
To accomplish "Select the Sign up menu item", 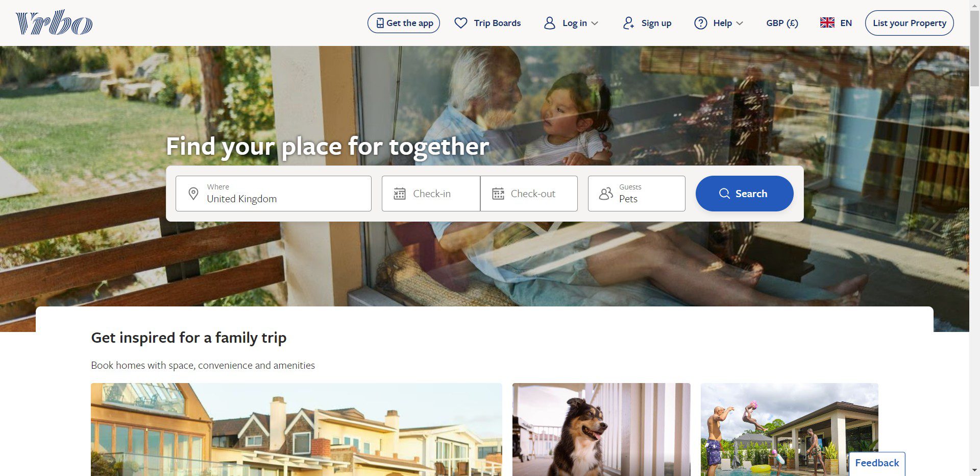I will click(647, 23).
